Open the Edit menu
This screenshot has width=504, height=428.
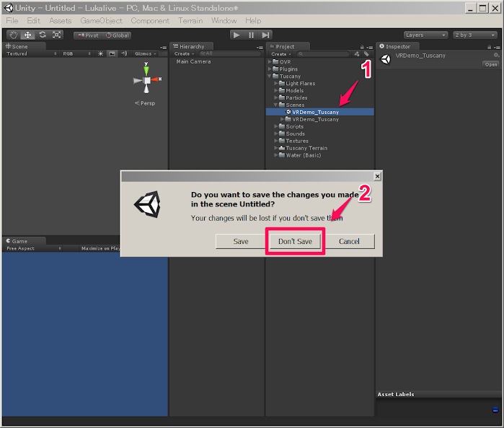pyautogui.click(x=33, y=21)
